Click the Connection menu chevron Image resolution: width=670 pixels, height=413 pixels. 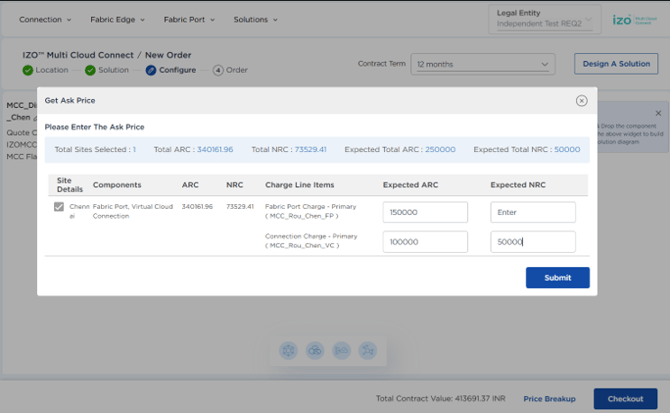click(x=69, y=20)
